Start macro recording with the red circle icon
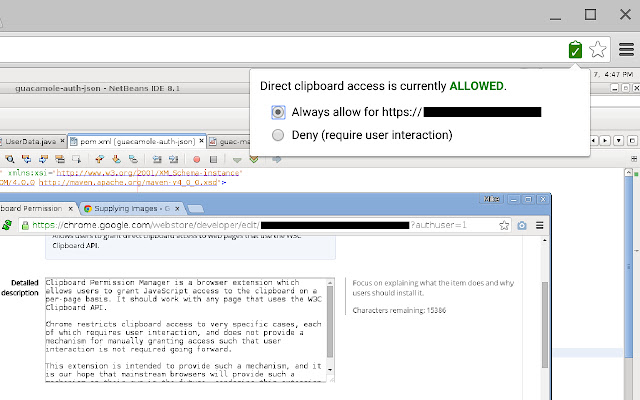This screenshot has width=640, height=400. click(x=196, y=159)
